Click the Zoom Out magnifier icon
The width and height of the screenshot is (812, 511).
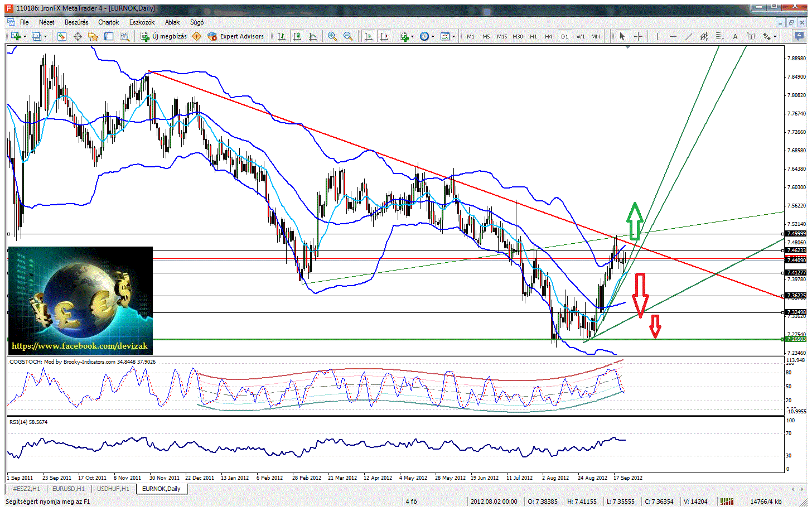tap(348, 36)
